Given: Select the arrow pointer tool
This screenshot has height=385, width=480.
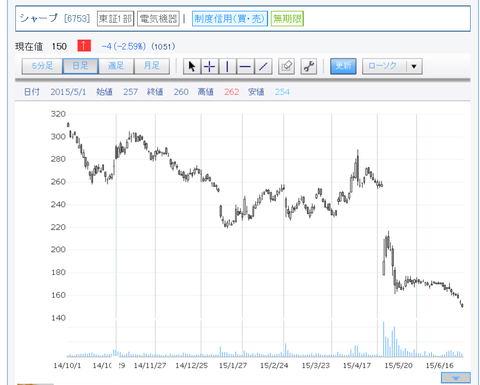Looking at the screenshot, I should 192,66.
